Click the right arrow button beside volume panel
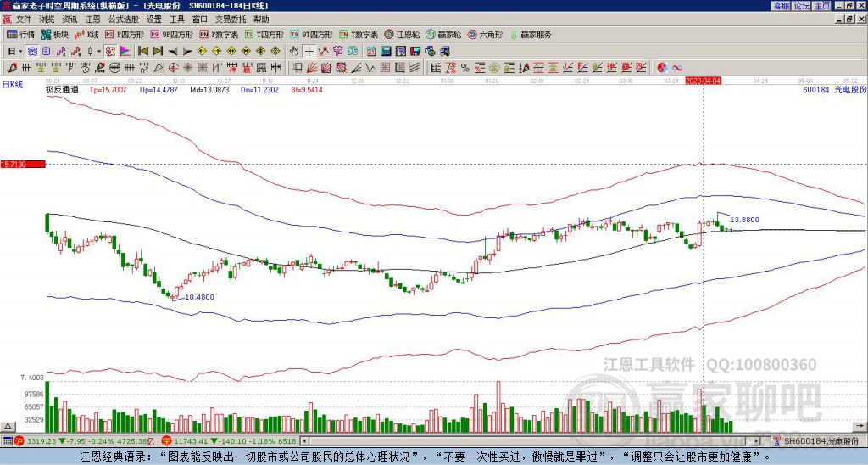Image resolution: width=868 pixels, height=465 pixels. [x=860, y=426]
